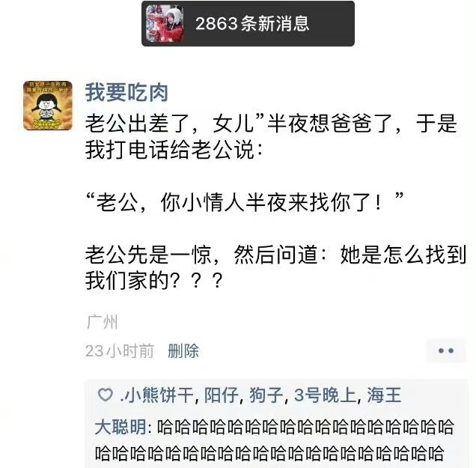This screenshot has width=476, height=468.
Task: Tap the post line starting 老公出差了
Action: pos(271,124)
